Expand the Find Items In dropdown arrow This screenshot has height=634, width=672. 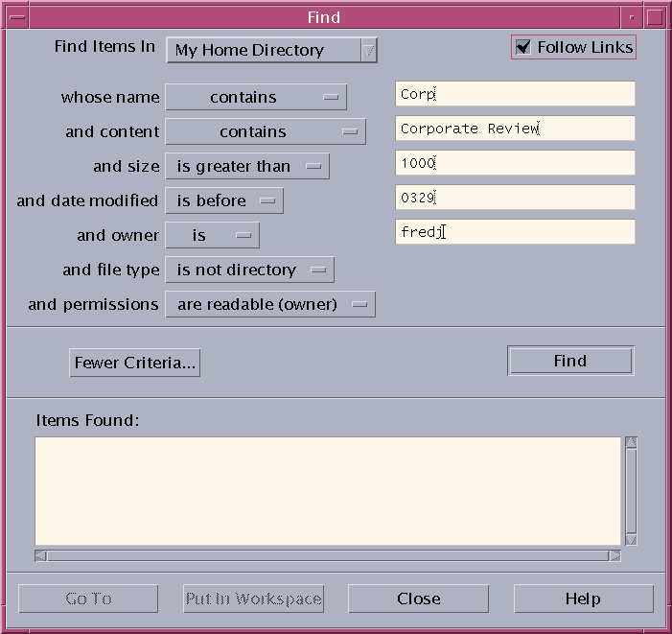pyautogui.click(x=369, y=50)
